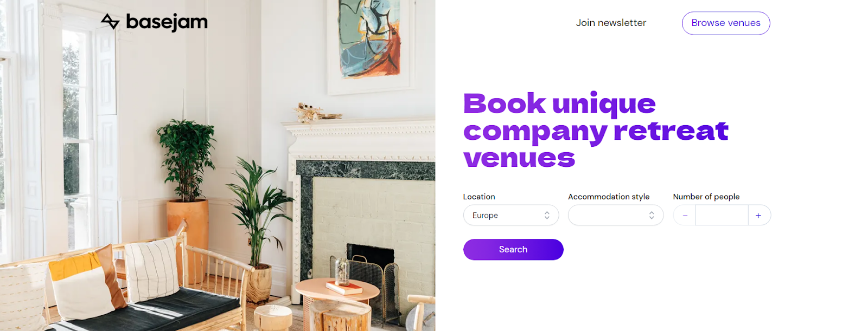Screen dimensions: 868x331
Task: Focus the Number of people input box
Action: (722, 216)
